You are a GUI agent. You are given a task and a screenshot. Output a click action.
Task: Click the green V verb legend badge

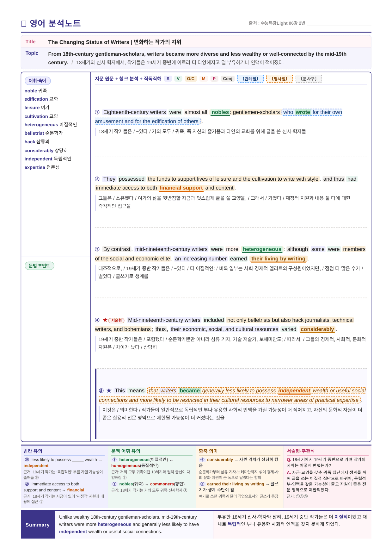[x=178, y=79]
